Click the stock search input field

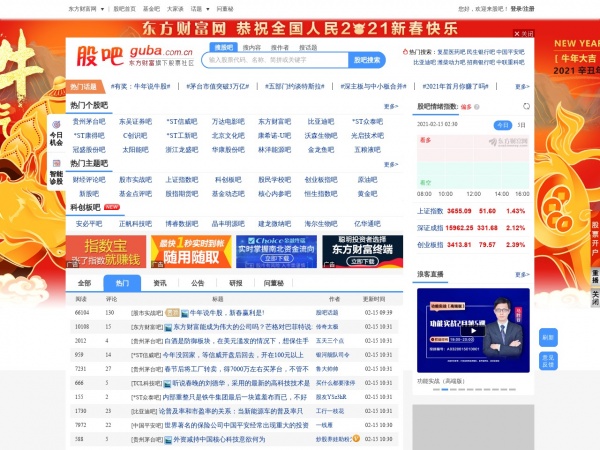point(276,60)
